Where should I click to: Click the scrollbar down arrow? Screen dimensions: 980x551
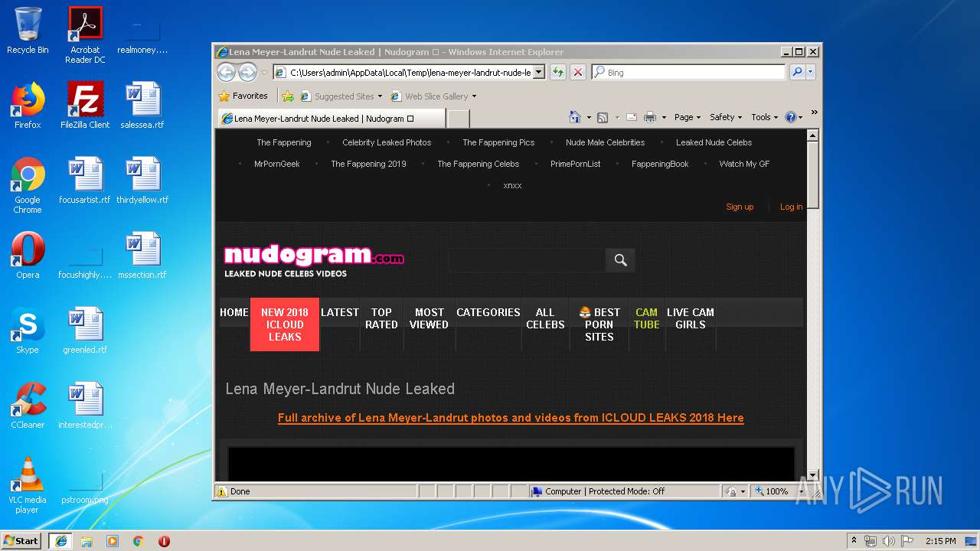pyautogui.click(x=813, y=475)
